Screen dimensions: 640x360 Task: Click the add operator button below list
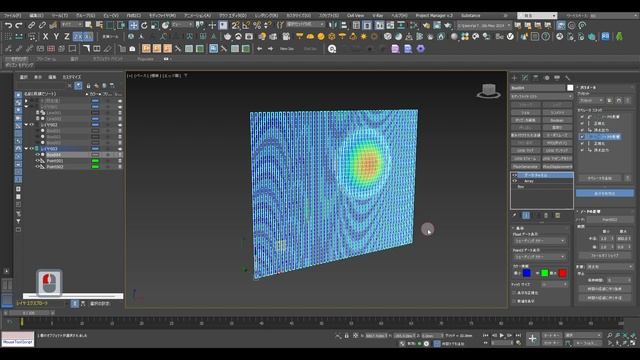point(600,178)
